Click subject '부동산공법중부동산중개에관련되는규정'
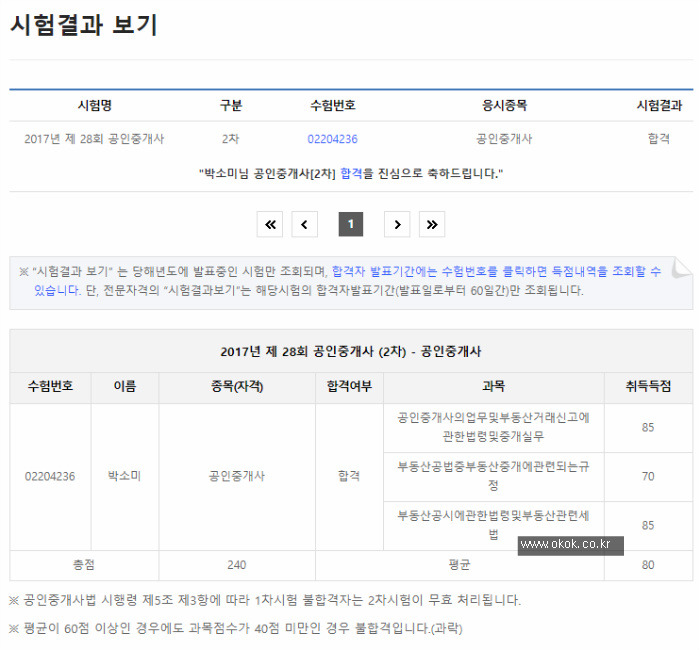 click(x=493, y=476)
